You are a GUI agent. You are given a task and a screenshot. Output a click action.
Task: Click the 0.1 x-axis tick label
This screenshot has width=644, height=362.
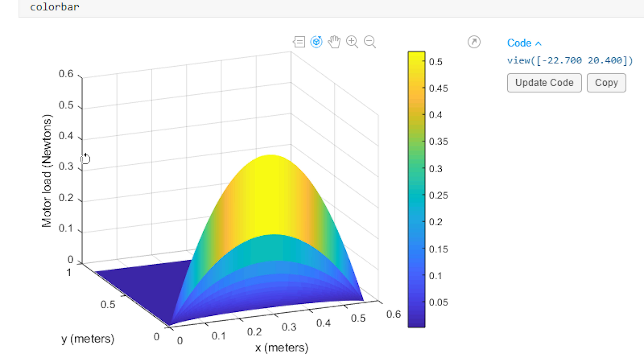pos(219,336)
